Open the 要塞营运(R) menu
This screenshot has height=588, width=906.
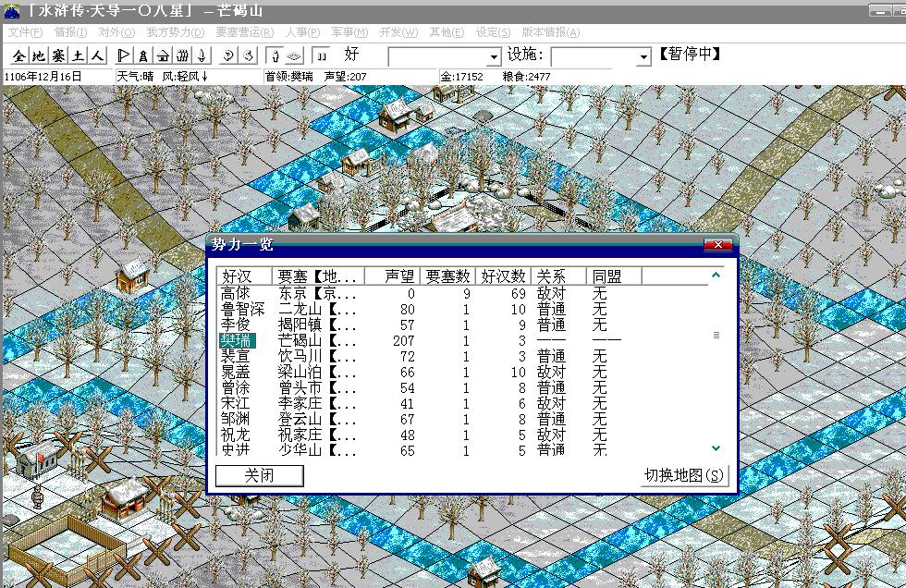click(x=244, y=32)
